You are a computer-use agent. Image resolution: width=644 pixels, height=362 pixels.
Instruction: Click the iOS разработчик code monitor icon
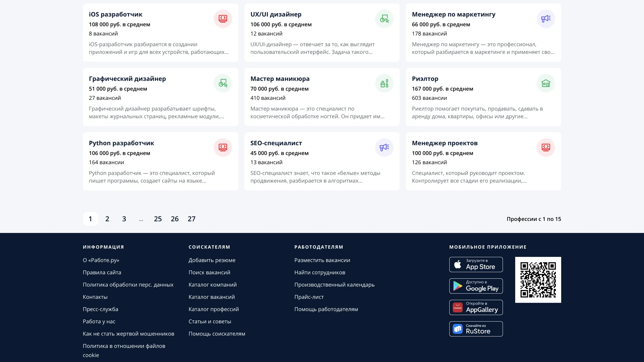point(223,19)
